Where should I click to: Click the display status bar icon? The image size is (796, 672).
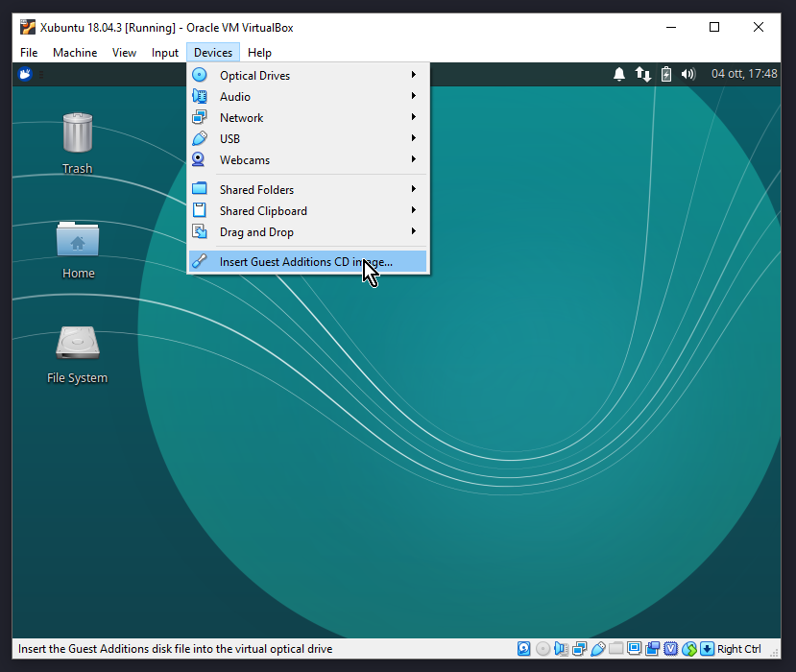[634, 649]
